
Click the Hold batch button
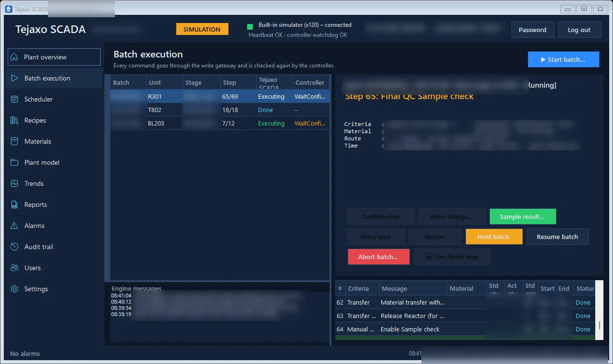(x=494, y=237)
